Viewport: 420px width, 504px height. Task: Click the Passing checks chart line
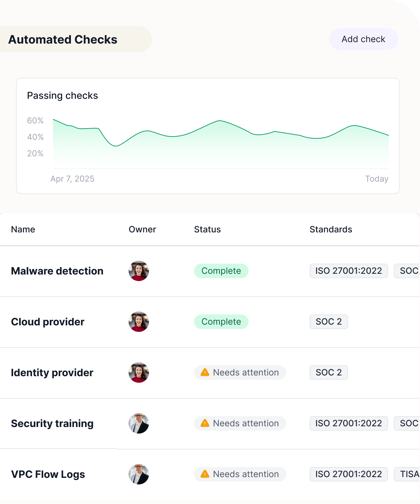coord(220,121)
